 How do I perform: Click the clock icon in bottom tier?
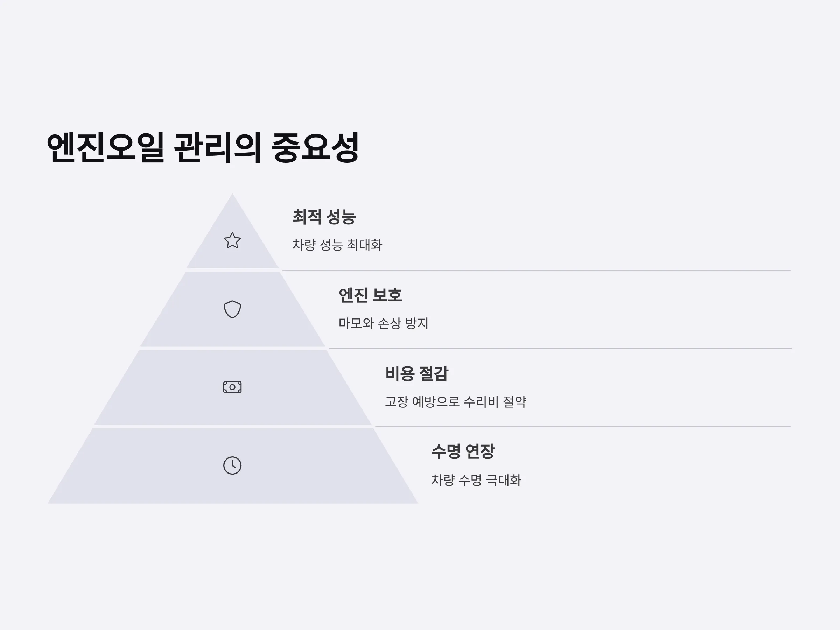232,465
